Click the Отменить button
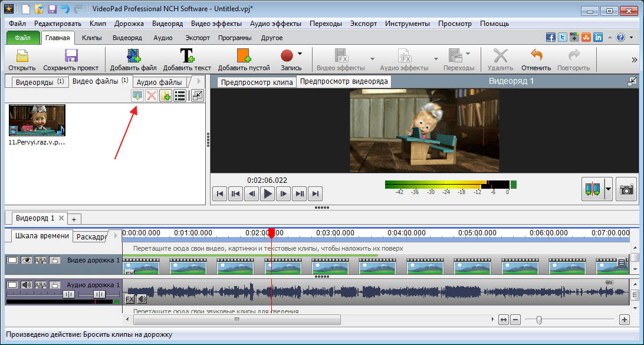644x345 pixels. click(x=536, y=60)
